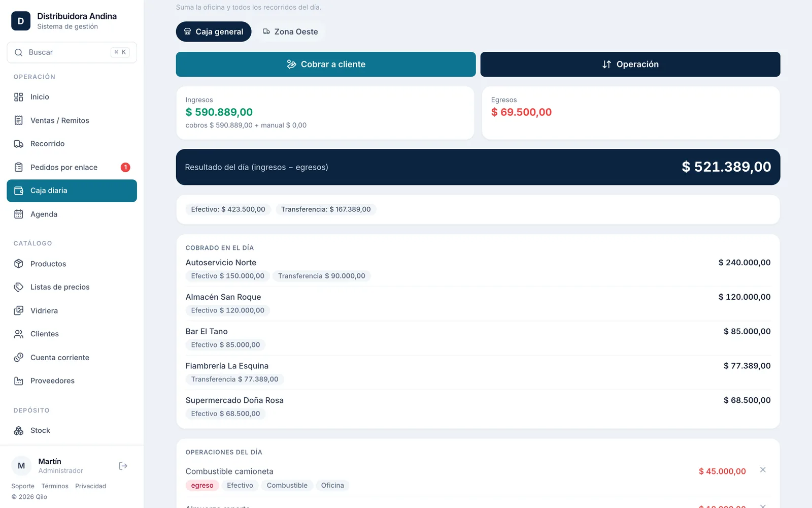Open the Vidriera page
Viewport: 812px width, 508px height.
coord(72,310)
